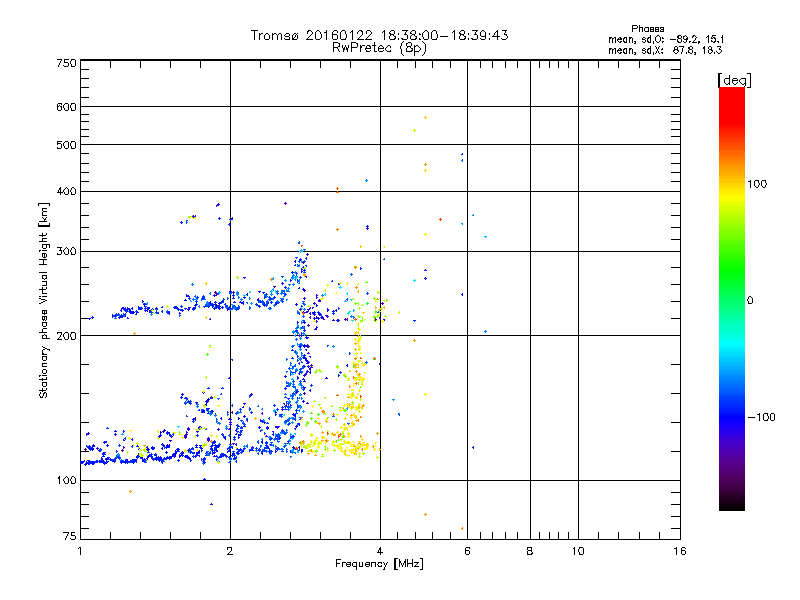The image size is (800, 600).
Task: Click the black bottom of the colorbar
Action: [x=732, y=503]
